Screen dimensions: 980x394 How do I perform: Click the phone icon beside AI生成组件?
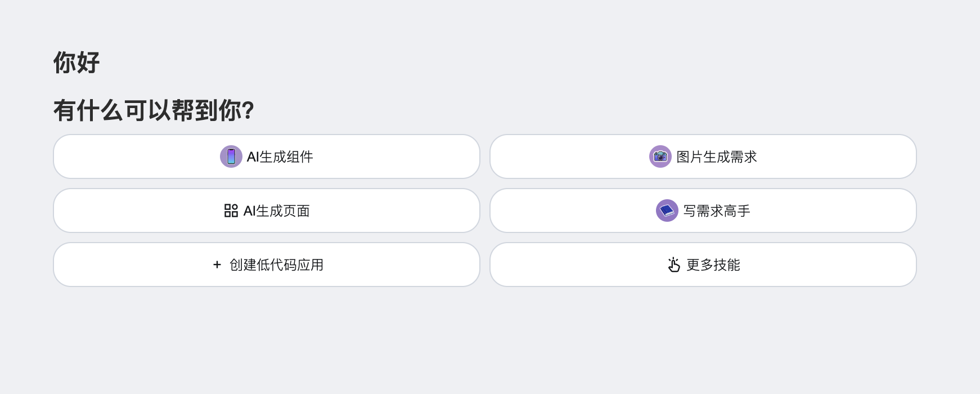(x=231, y=156)
